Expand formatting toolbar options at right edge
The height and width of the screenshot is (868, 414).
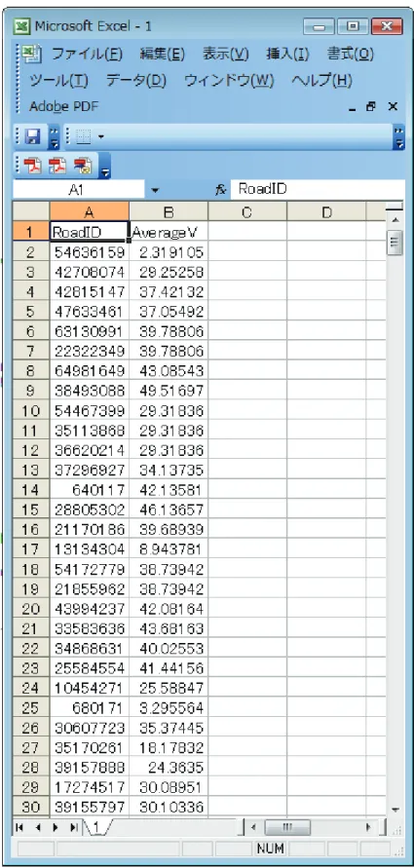pyautogui.click(x=399, y=136)
